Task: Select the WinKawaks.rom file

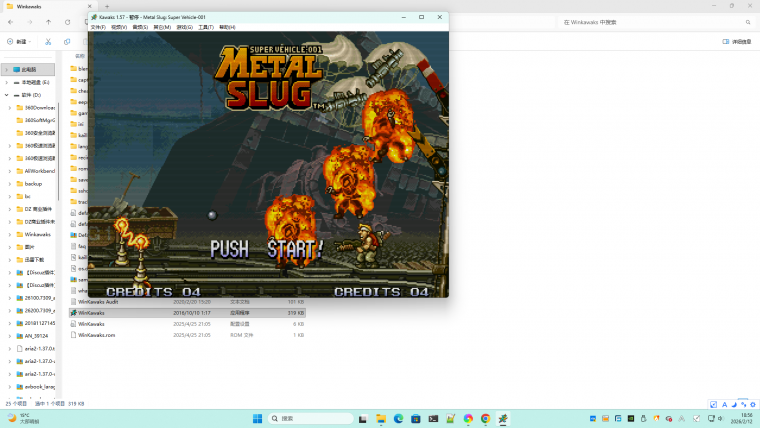Action: [x=187, y=335]
